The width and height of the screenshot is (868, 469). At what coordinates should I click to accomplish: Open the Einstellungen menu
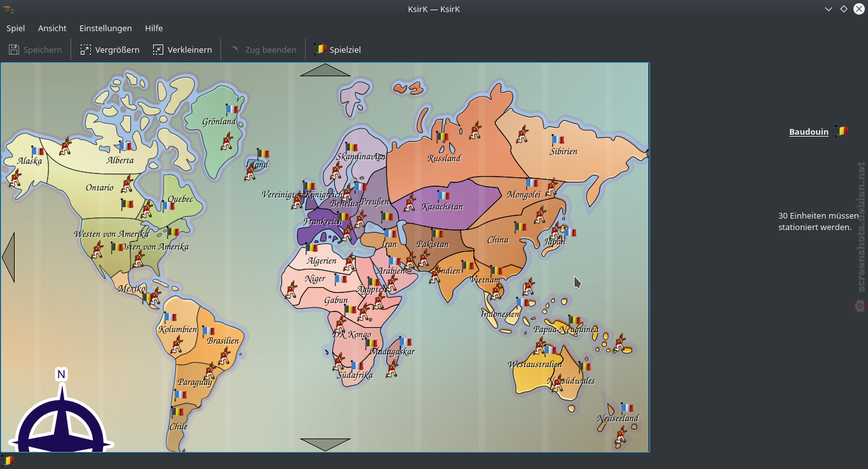(x=105, y=28)
